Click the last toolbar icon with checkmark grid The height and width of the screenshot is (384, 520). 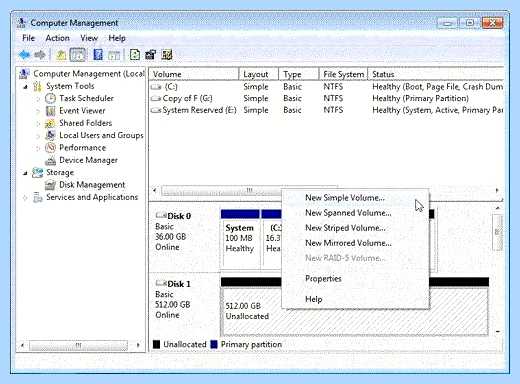[x=167, y=55]
